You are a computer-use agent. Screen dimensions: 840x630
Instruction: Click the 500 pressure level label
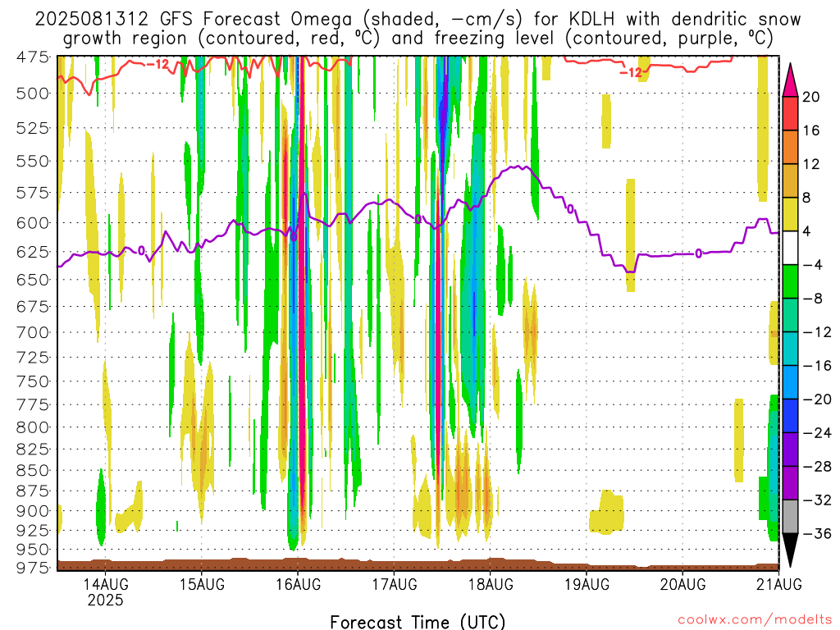pos(33,94)
